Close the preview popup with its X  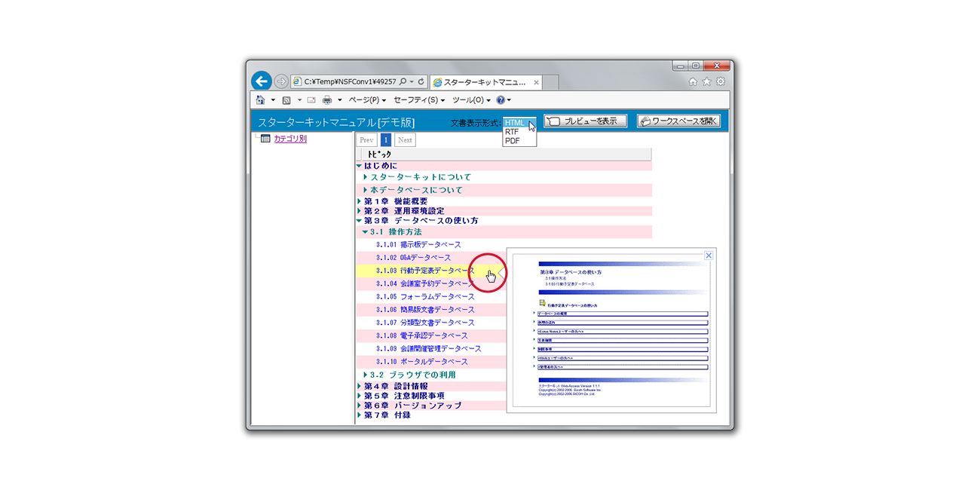click(708, 256)
